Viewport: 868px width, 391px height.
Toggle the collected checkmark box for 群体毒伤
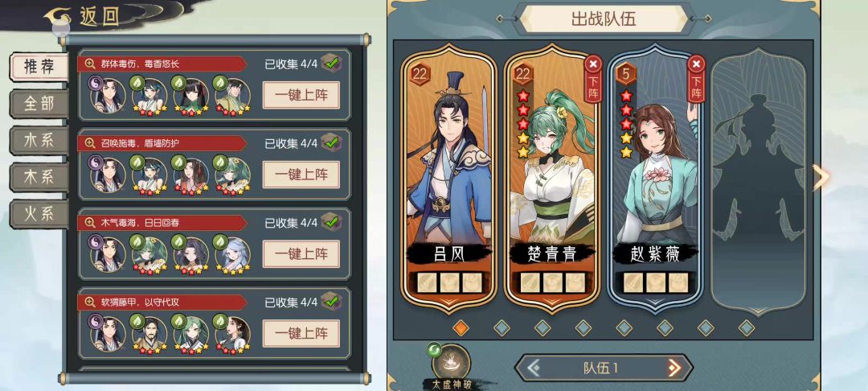coord(331,64)
